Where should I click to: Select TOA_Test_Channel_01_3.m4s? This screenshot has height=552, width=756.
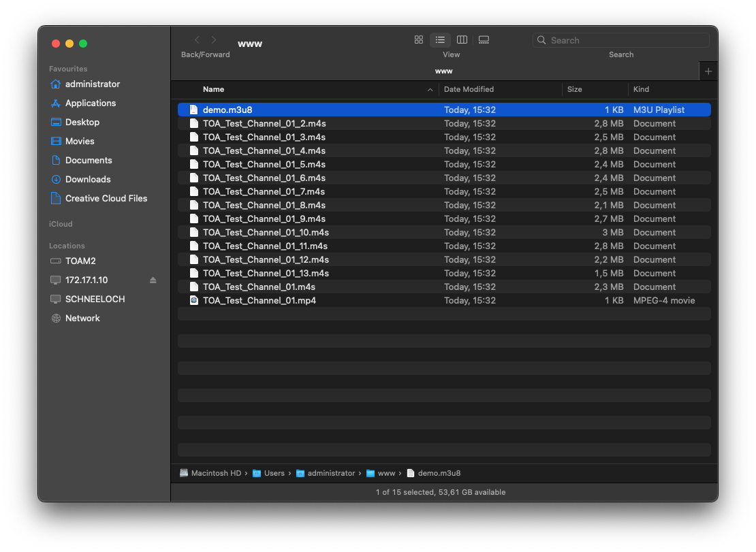click(x=444, y=137)
